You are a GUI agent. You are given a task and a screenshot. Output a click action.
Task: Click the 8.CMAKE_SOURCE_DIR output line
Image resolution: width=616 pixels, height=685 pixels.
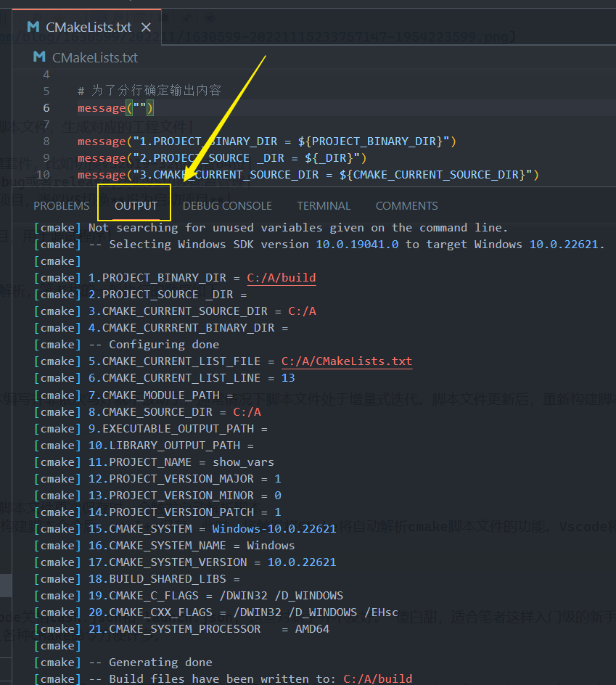tap(148, 412)
